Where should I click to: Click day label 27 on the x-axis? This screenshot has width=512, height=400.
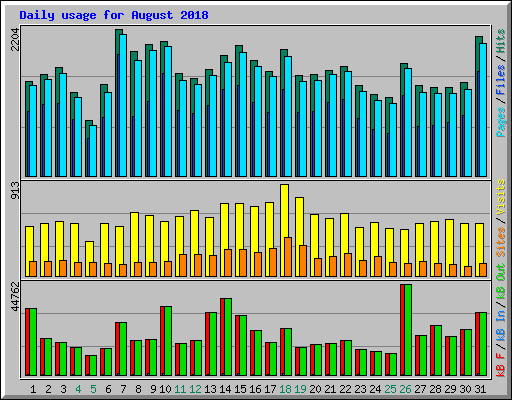(x=420, y=389)
